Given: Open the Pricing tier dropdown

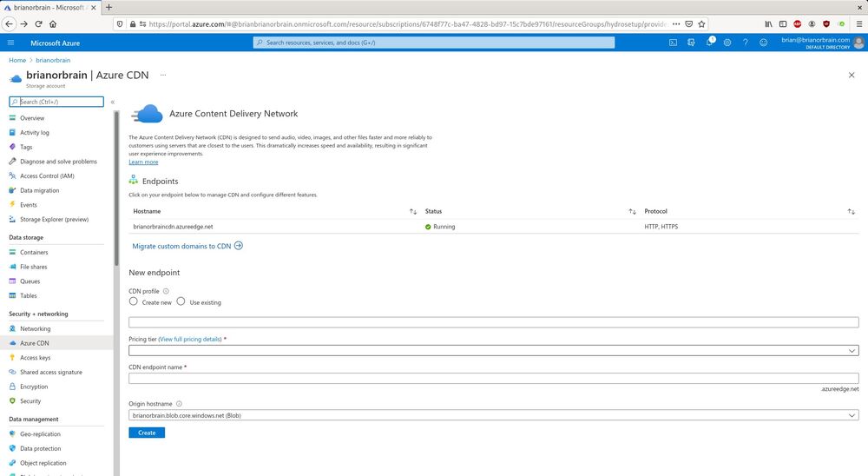Looking at the screenshot, I should coord(493,351).
